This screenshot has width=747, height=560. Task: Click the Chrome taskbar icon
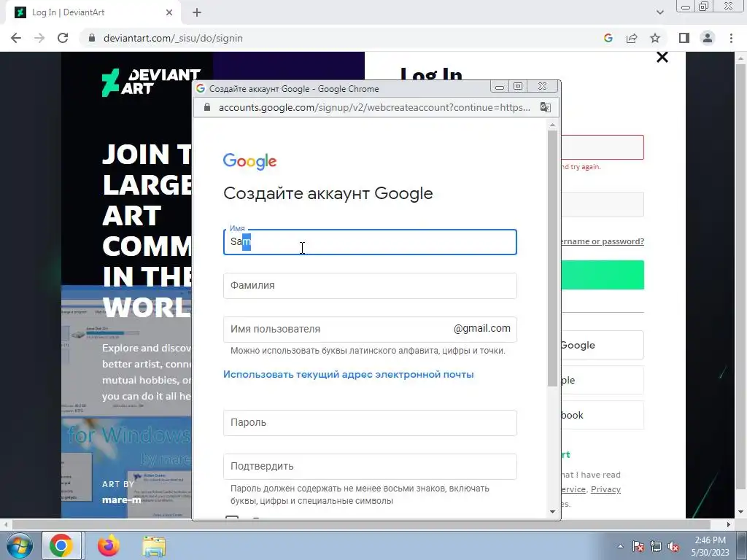coord(61,545)
